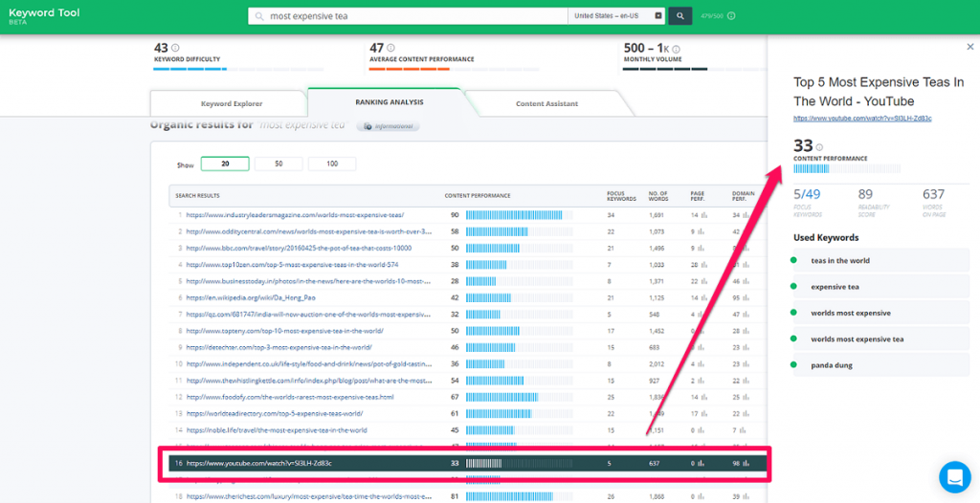Click side panel content performance bar for 33
The height and width of the screenshot is (503, 980).
[847, 168]
